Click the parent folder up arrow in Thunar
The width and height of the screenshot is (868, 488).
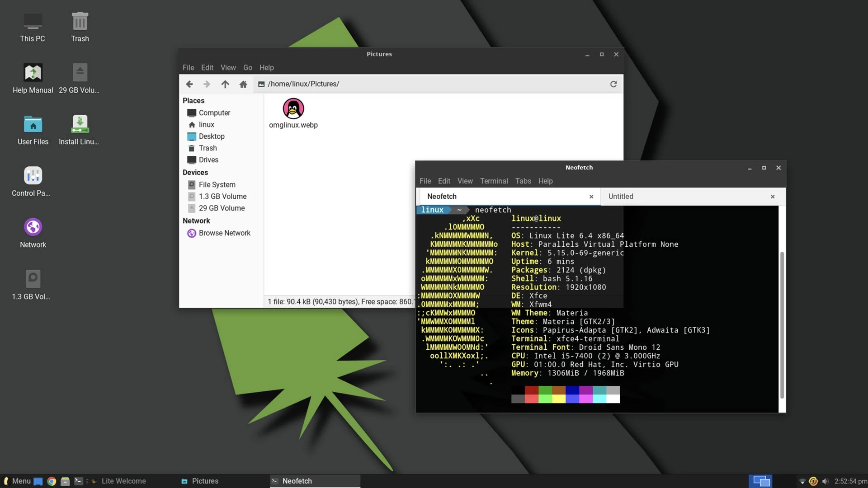(x=225, y=84)
